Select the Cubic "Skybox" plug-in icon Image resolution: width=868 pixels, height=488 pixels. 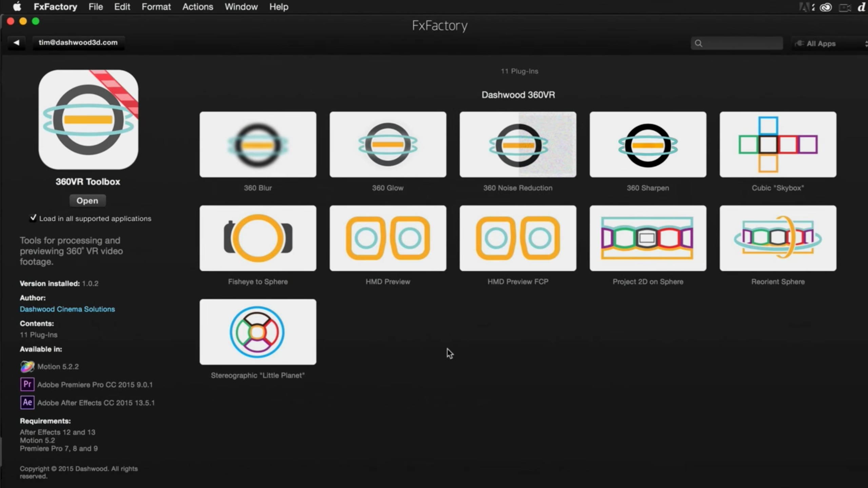click(778, 144)
